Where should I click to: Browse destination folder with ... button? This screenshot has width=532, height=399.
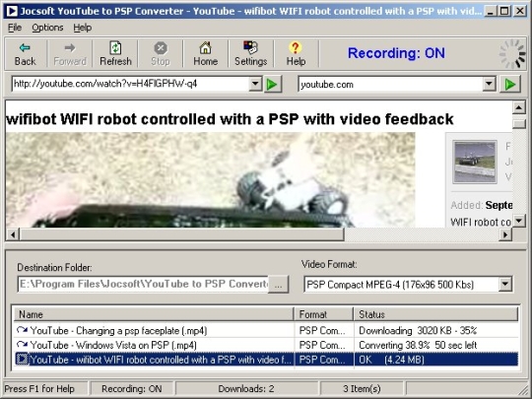[x=278, y=284]
